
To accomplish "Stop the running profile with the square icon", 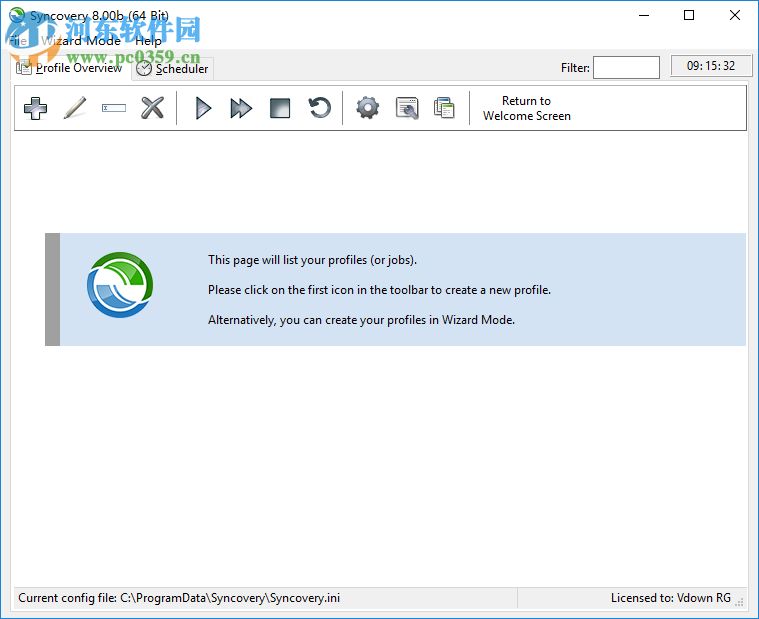I will [280, 108].
